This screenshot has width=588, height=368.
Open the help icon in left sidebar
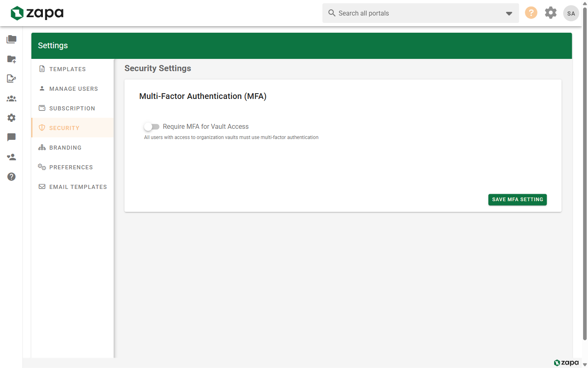11,177
